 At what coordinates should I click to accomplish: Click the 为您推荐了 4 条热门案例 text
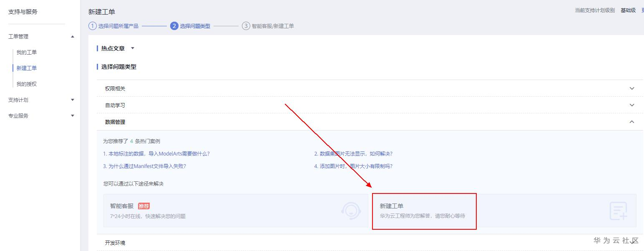point(131,141)
